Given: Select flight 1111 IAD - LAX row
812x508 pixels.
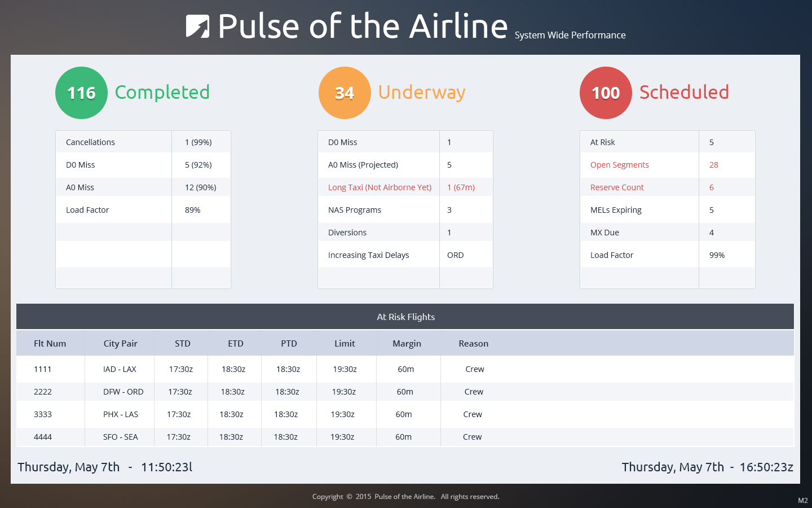Looking at the screenshot, I should pos(405,369).
